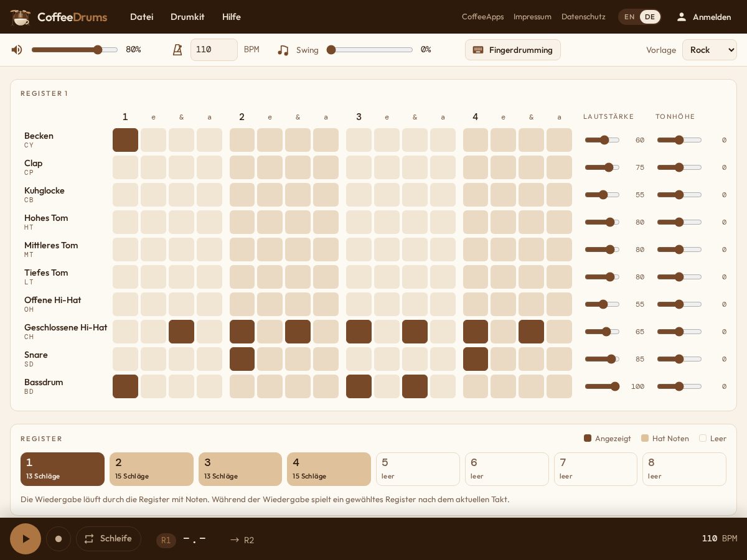Adjust the master volume slider
This screenshot has height=560, width=747.
(x=75, y=50)
